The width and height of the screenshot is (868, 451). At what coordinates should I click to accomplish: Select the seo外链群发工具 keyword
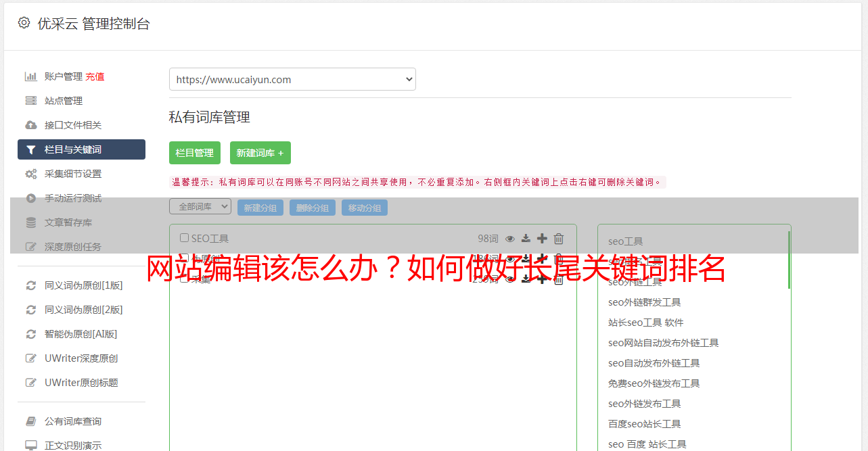pyautogui.click(x=645, y=302)
